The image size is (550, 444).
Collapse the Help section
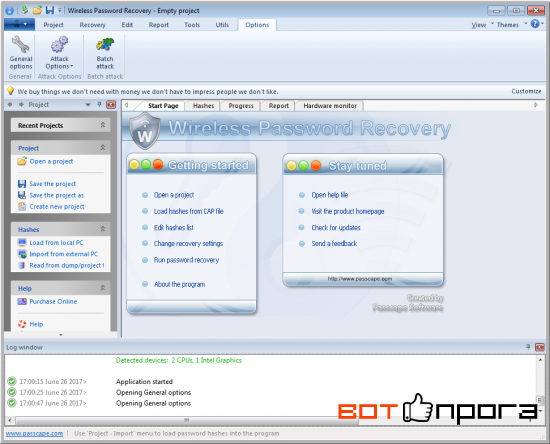click(103, 288)
